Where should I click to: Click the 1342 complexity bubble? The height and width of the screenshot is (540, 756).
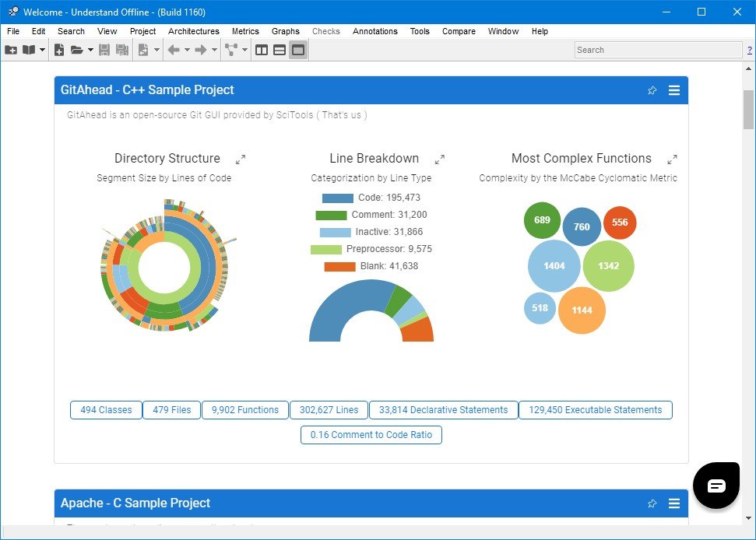pyautogui.click(x=609, y=266)
